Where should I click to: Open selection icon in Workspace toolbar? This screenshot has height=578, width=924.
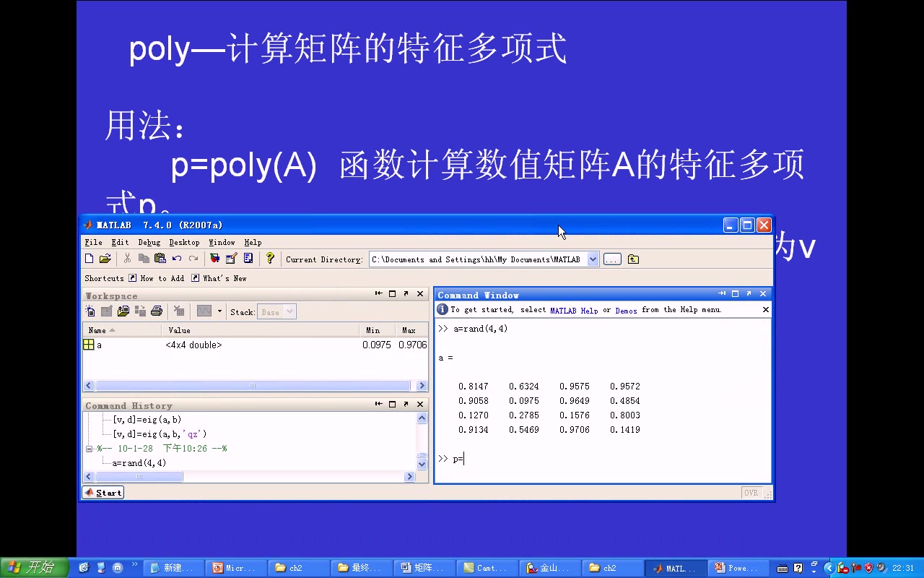107,311
